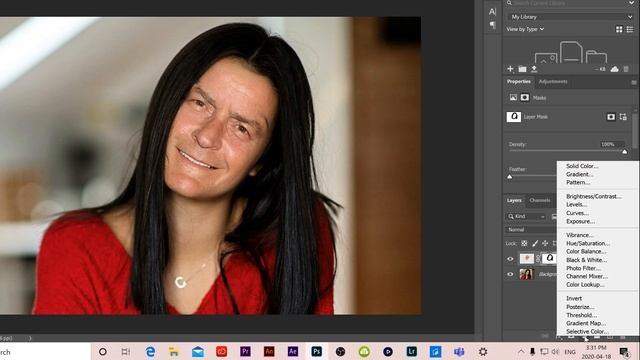Hide the top masked layer eye icon

(510, 259)
